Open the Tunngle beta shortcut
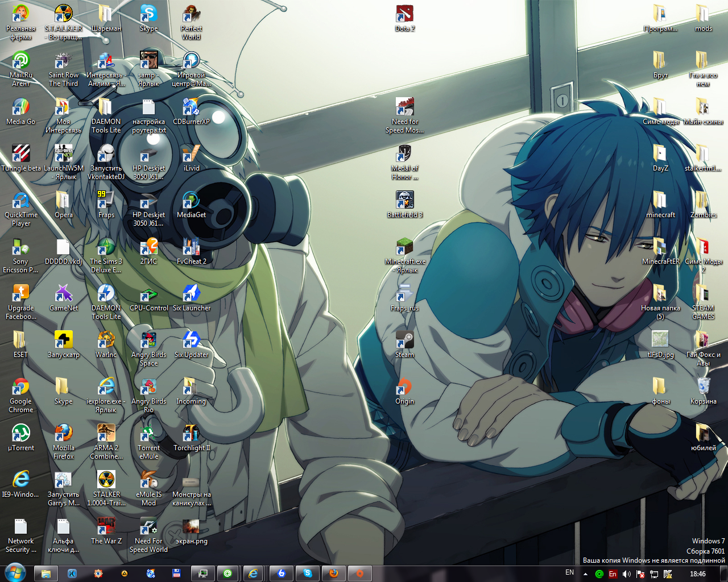The image size is (728, 582). click(x=20, y=157)
